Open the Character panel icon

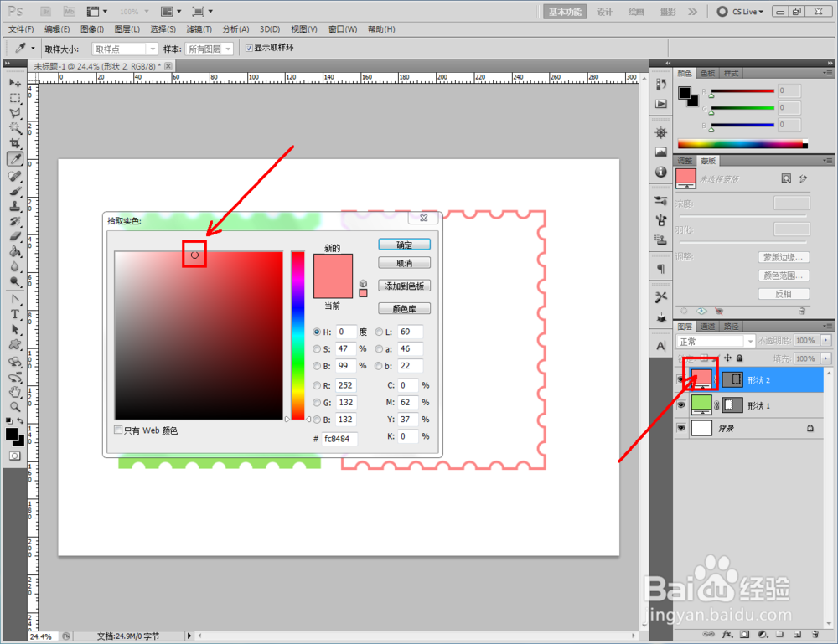coord(661,346)
